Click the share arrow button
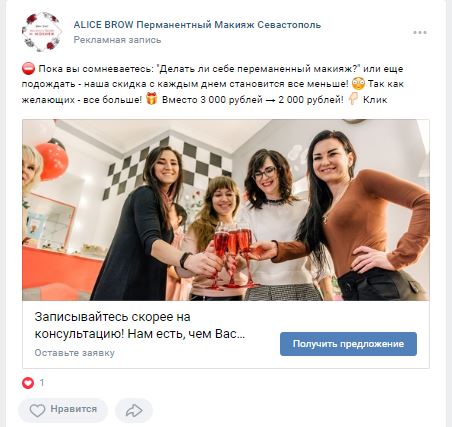Image resolution: width=452 pixels, height=427 pixels. coord(134,410)
